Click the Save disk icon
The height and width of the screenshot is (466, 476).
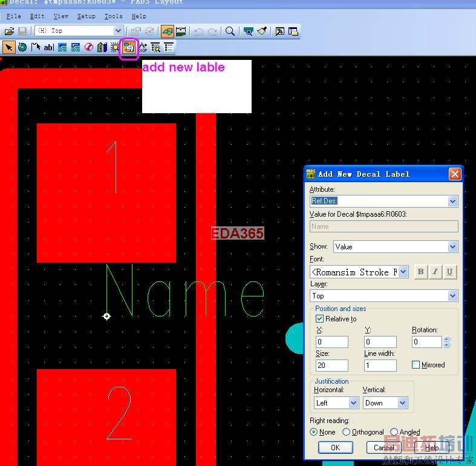click(x=22, y=31)
